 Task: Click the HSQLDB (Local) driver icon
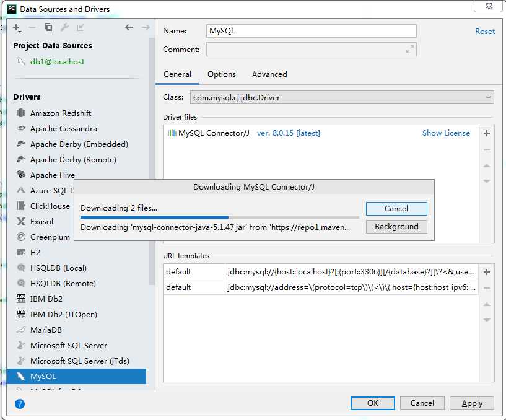tap(20, 268)
